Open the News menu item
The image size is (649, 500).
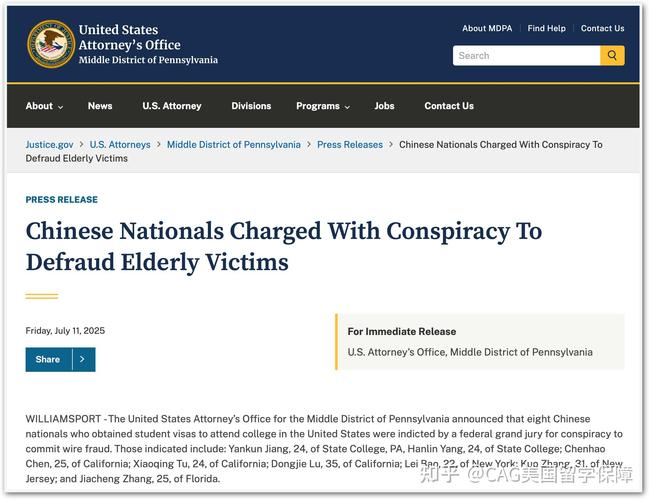pos(100,106)
